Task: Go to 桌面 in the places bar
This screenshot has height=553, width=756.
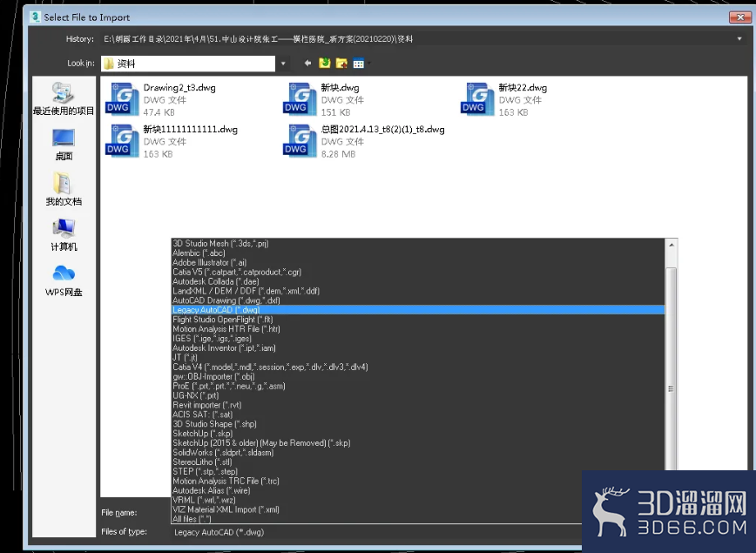Action: 64,145
